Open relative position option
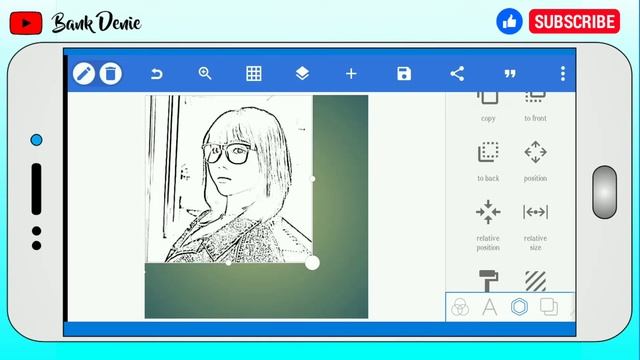This screenshot has width=640, height=360. [x=488, y=225]
